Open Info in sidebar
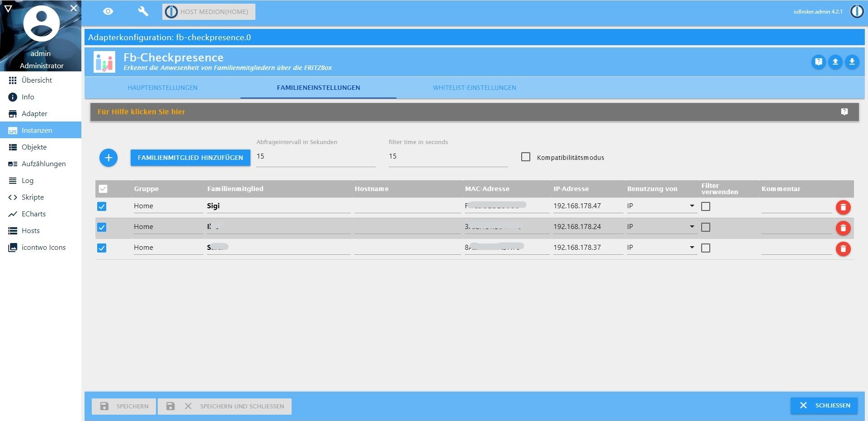 [41, 97]
